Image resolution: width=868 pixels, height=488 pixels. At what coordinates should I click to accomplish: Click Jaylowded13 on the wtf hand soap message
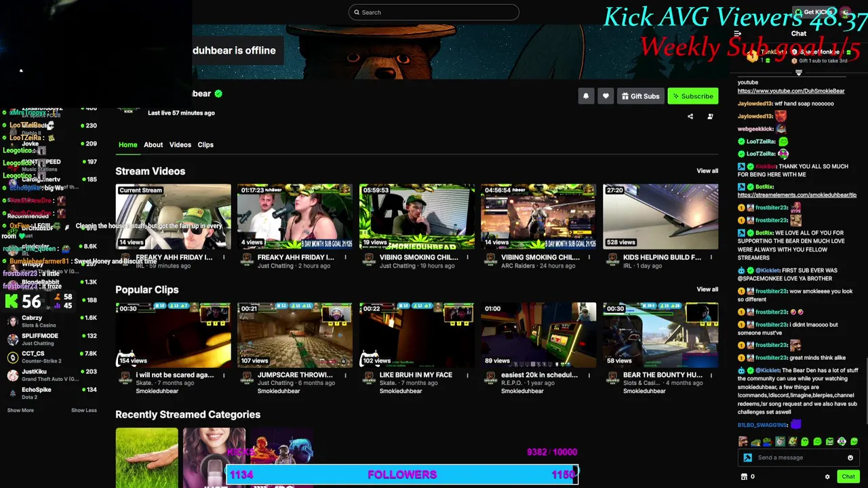pos(755,104)
